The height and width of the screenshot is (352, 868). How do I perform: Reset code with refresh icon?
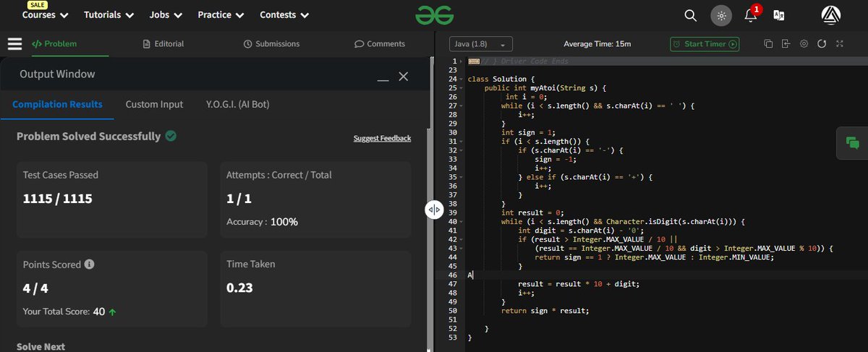[822, 43]
